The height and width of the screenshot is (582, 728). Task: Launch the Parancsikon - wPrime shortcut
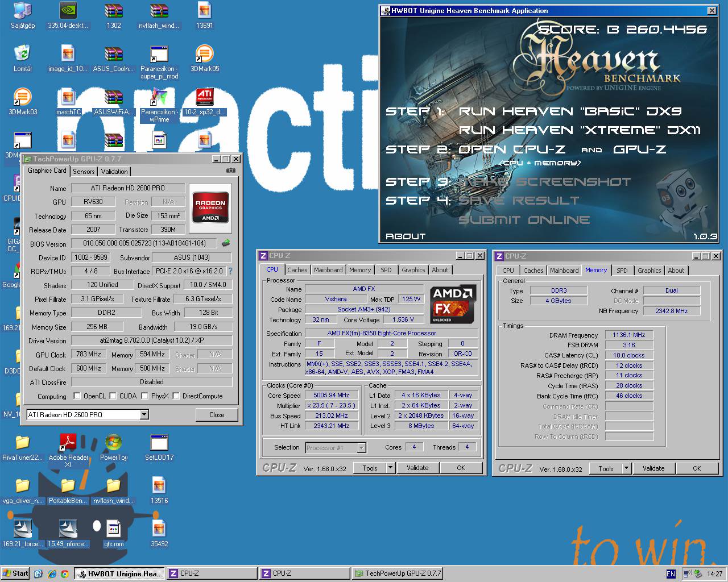(x=159, y=105)
